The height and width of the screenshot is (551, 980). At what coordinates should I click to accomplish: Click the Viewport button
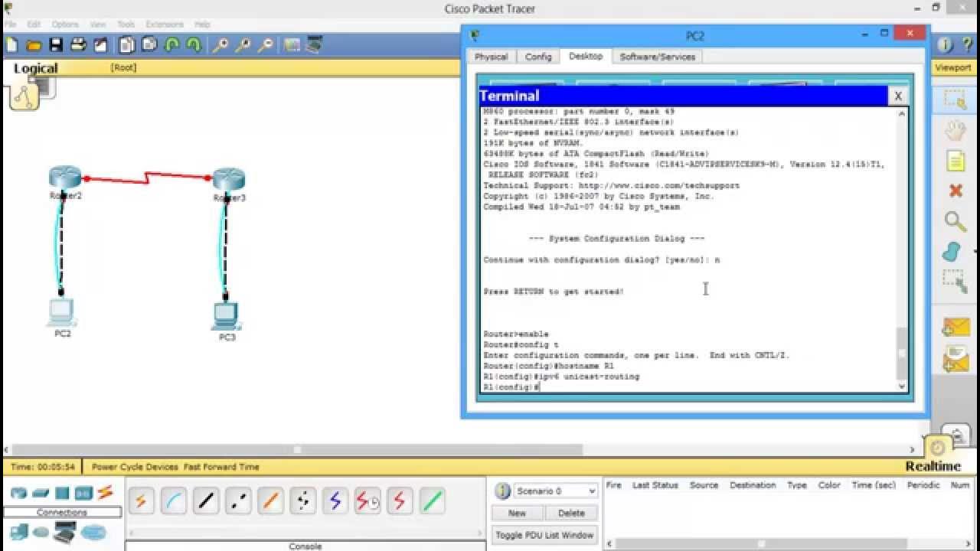point(953,67)
